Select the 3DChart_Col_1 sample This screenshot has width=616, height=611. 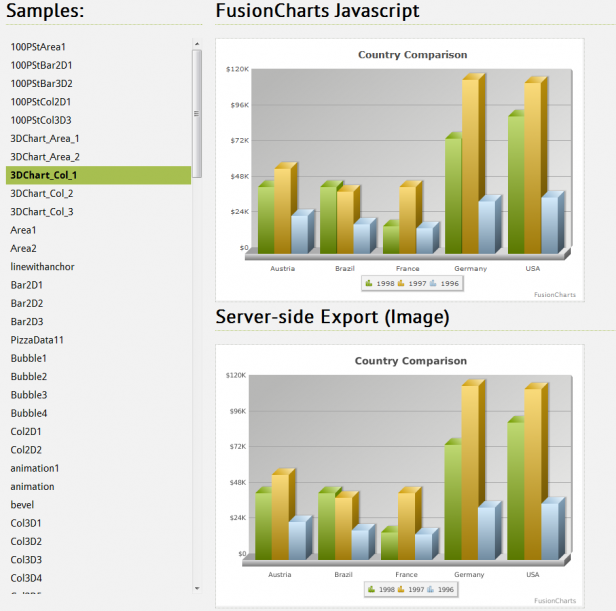(x=43, y=175)
